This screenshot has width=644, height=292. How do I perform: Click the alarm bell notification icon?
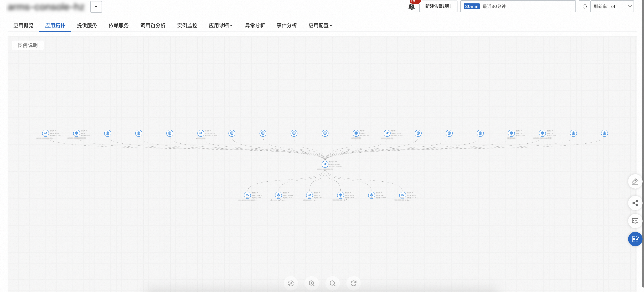(411, 6)
